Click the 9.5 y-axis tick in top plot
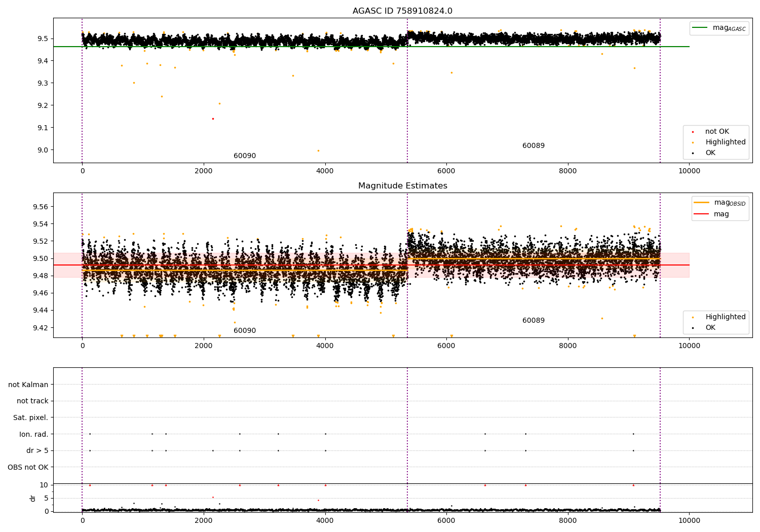This screenshot has height=532, width=760. click(43, 39)
